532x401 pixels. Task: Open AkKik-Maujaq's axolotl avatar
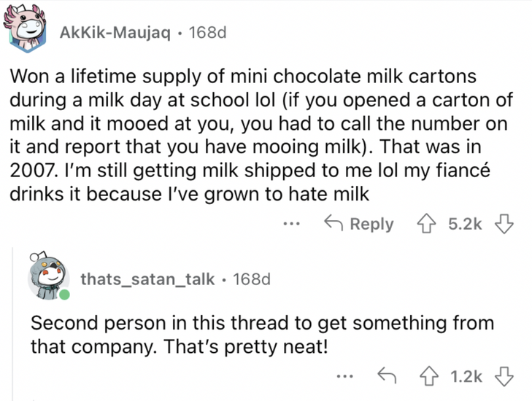pos(28,31)
